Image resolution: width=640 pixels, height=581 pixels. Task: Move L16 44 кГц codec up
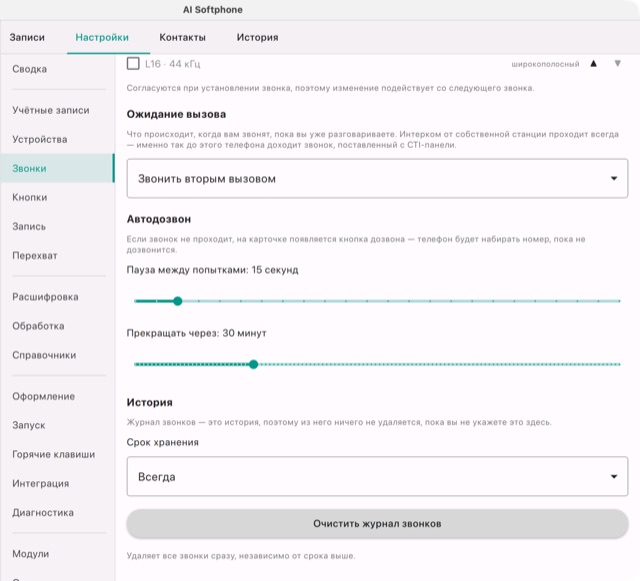[x=593, y=64]
